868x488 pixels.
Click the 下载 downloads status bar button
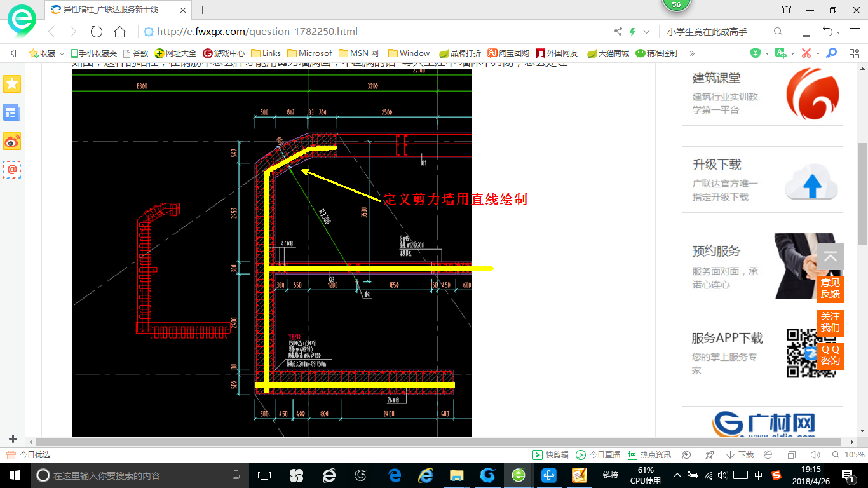point(740,455)
